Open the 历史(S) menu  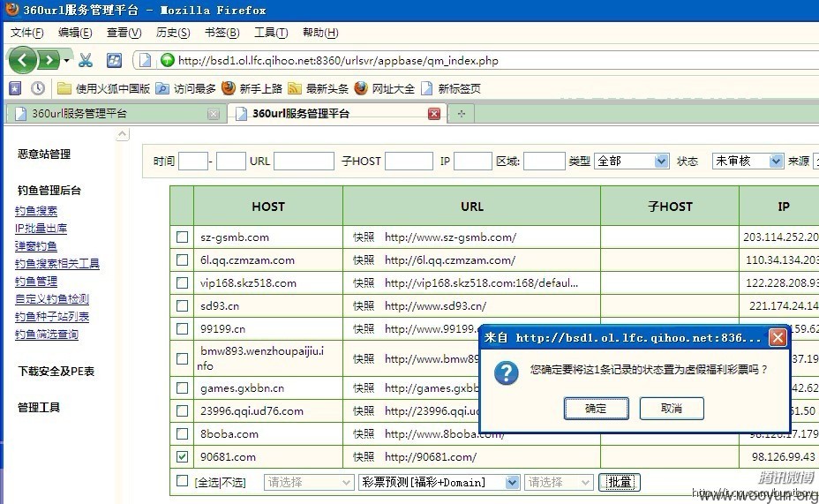tap(173, 33)
